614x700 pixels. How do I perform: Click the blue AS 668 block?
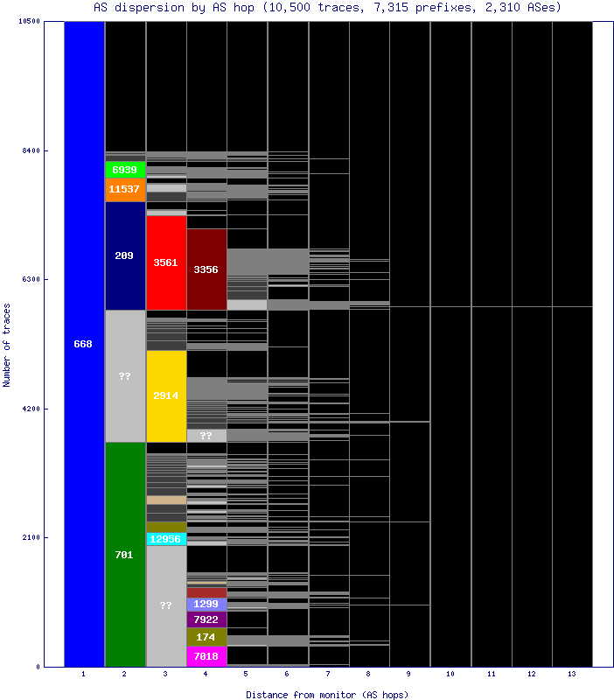click(83, 344)
